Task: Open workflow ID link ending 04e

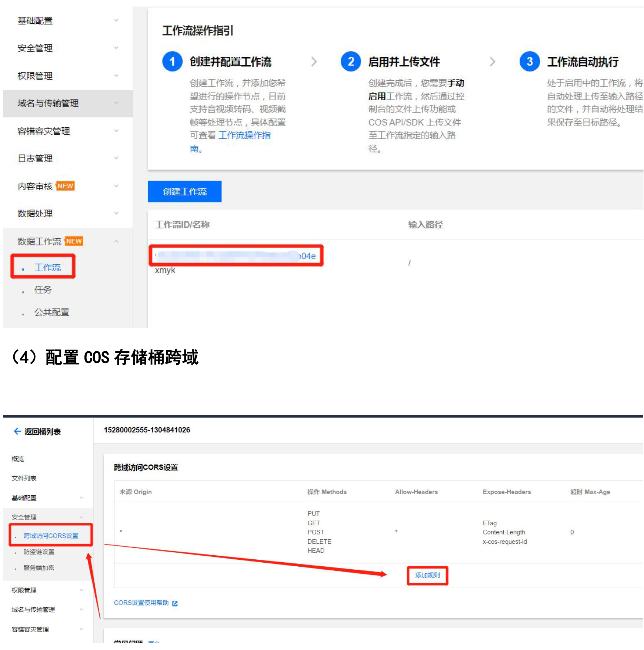Action: 236,255
